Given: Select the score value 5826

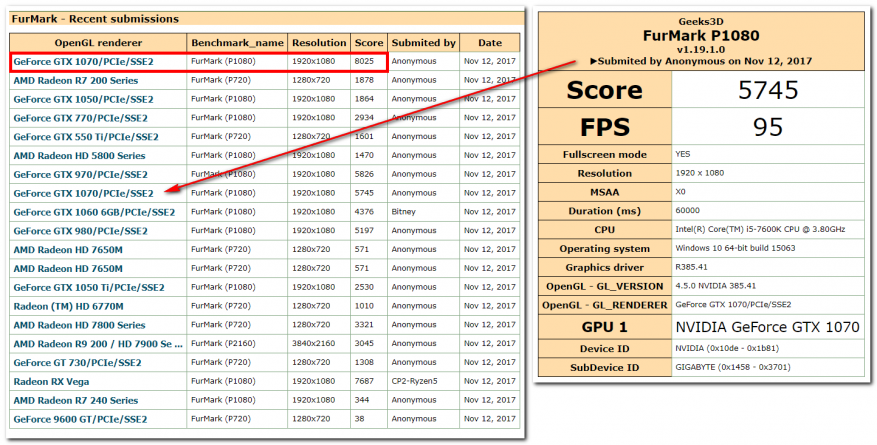Looking at the screenshot, I should point(364,174).
